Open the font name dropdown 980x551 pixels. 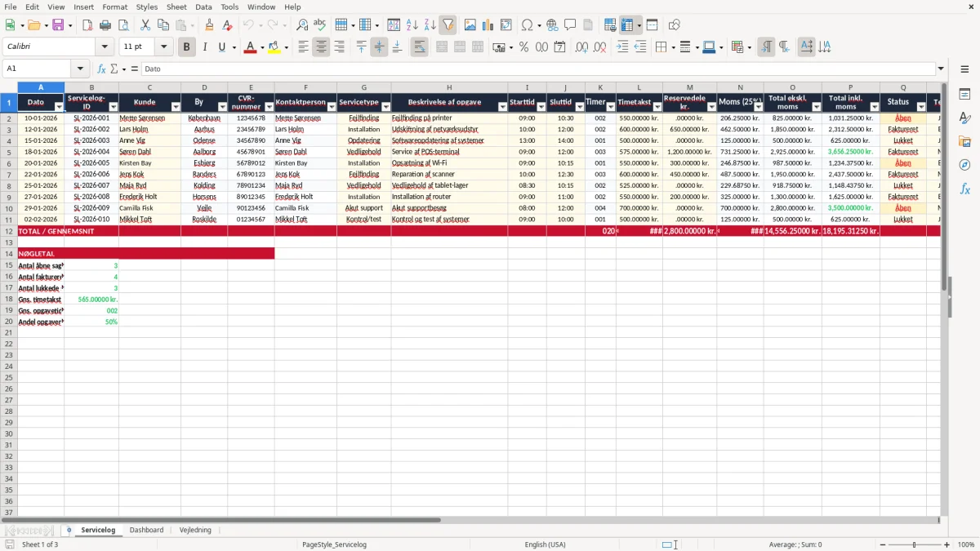pyautogui.click(x=105, y=47)
